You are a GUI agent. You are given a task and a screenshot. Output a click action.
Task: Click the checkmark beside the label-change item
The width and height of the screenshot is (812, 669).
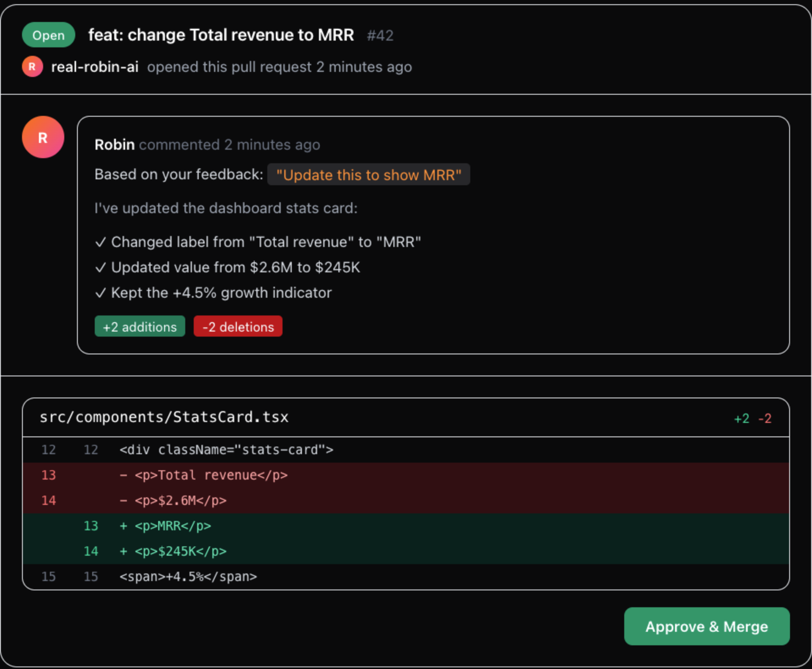(100, 242)
